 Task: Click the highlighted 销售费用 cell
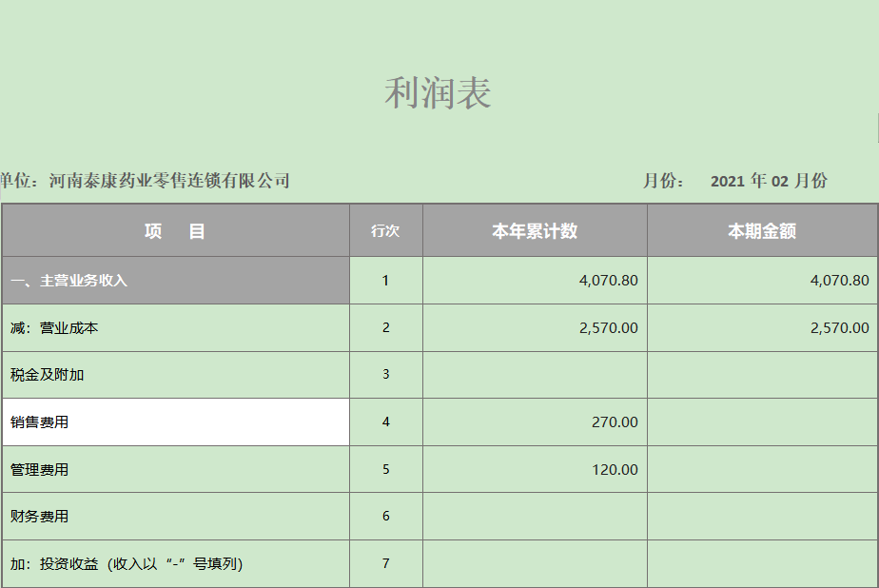[175, 422]
